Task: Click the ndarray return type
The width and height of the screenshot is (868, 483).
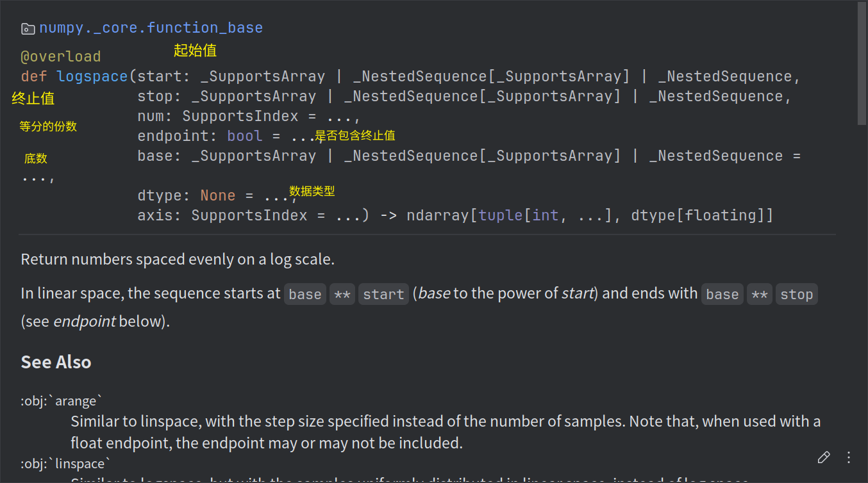Action: pos(438,216)
